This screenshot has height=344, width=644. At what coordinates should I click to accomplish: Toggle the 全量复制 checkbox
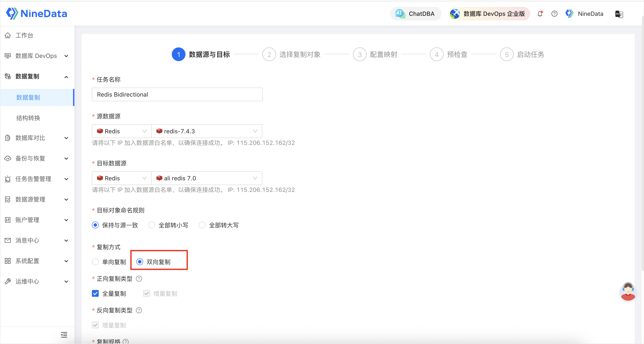tap(95, 294)
